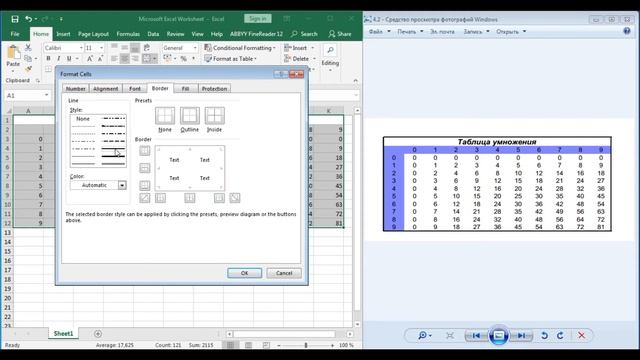Viewport: 640px width, 360px height.
Task: Open the Запись menu in Photo Viewer
Action: (x=476, y=31)
